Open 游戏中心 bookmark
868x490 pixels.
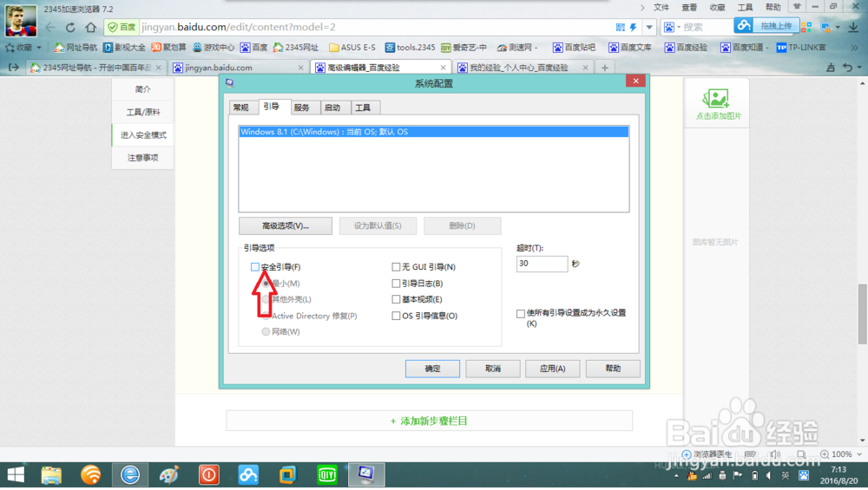214,48
